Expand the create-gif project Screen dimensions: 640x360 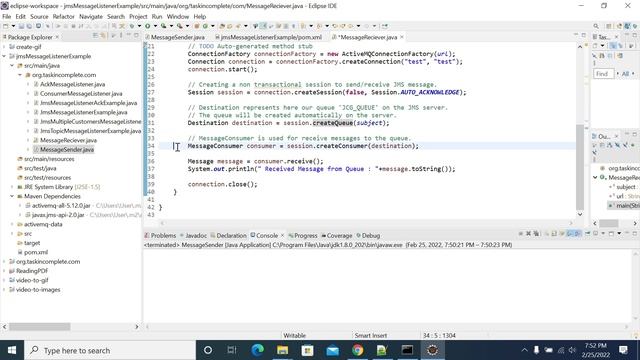tap(4, 47)
